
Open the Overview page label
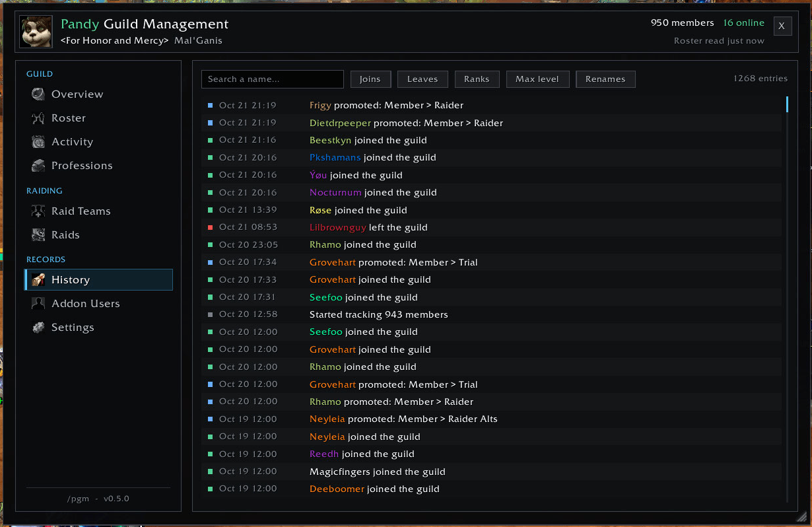click(x=77, y=94)
